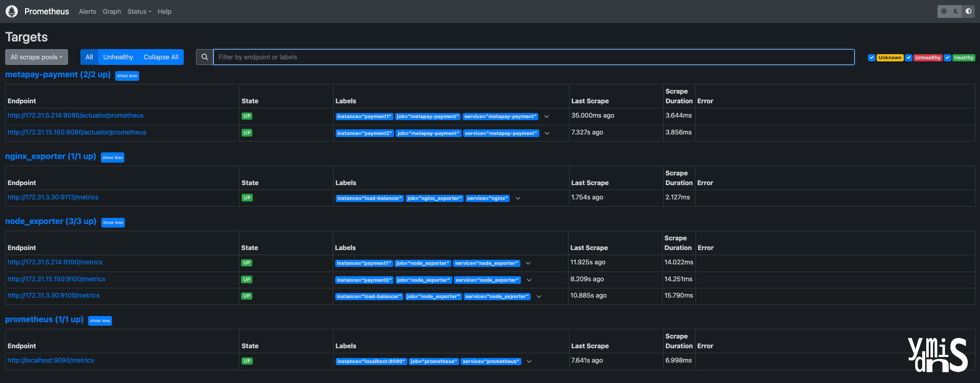Open the Alerts page
This screenshot has width=980, height=383.
(88, 11)
